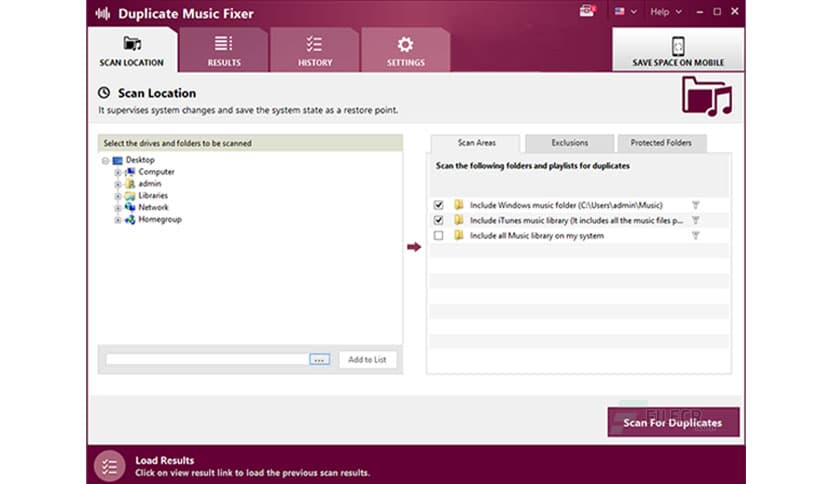Expand the Homegroup tree node
Screen dimensions: 836x484
pos(118,220)
